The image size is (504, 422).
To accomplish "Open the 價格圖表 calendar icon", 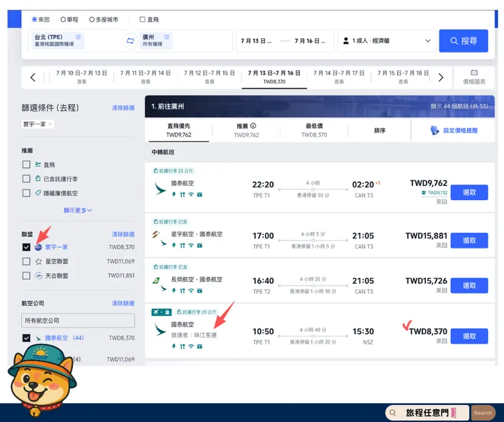I will tap(474, 73).
